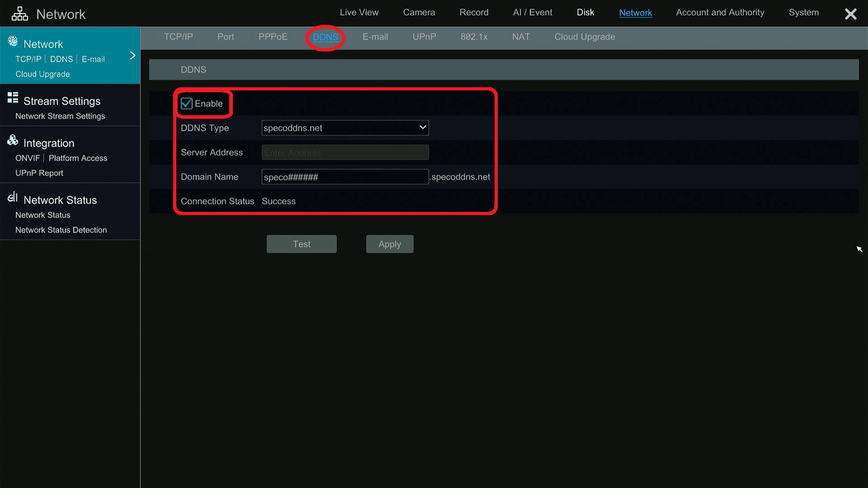Click the Stream Settings grid icon
This screenshot has width=868, height=488.
click(x=12, y=99)
